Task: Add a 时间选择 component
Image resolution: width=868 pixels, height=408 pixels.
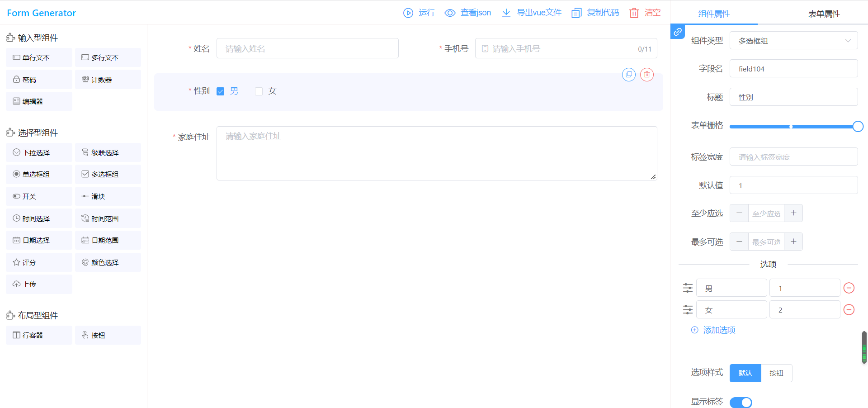Action: pos(39,218)
